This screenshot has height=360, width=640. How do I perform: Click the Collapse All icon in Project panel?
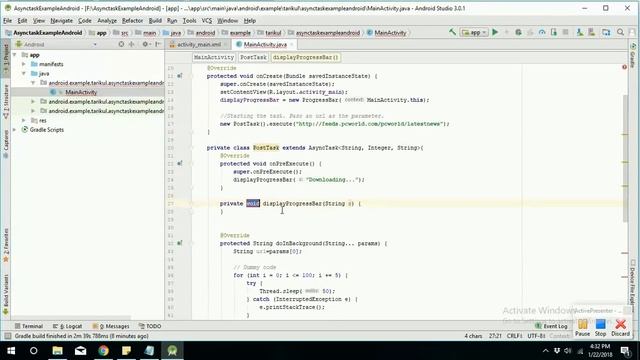[x=131, y=44]
